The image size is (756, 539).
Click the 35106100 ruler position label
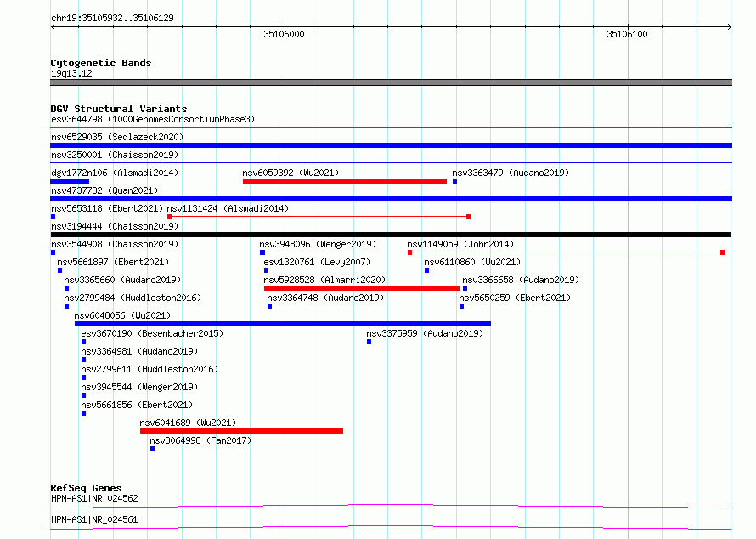627,34
